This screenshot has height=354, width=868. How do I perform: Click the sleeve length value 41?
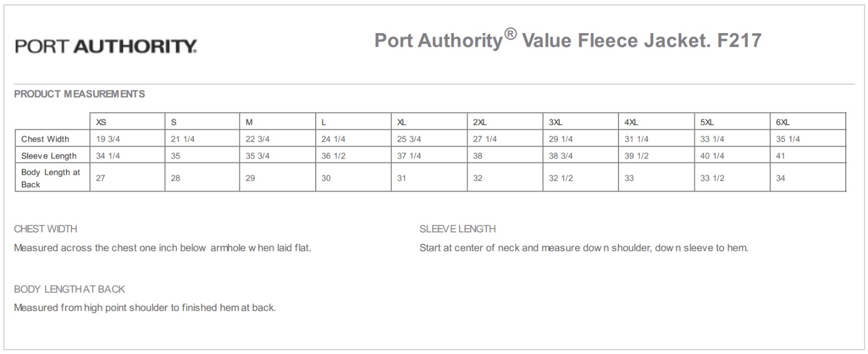tap(781, 156)
